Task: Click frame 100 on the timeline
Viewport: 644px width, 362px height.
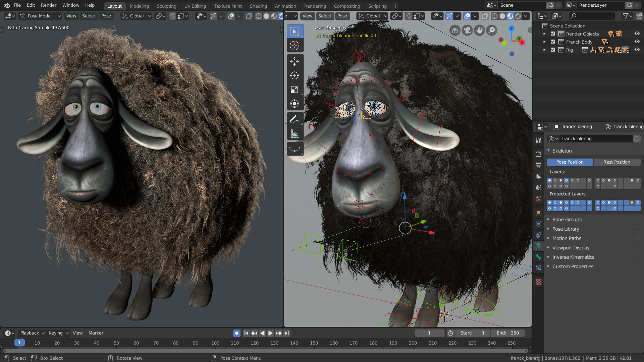Action: (x=215, y=343)
